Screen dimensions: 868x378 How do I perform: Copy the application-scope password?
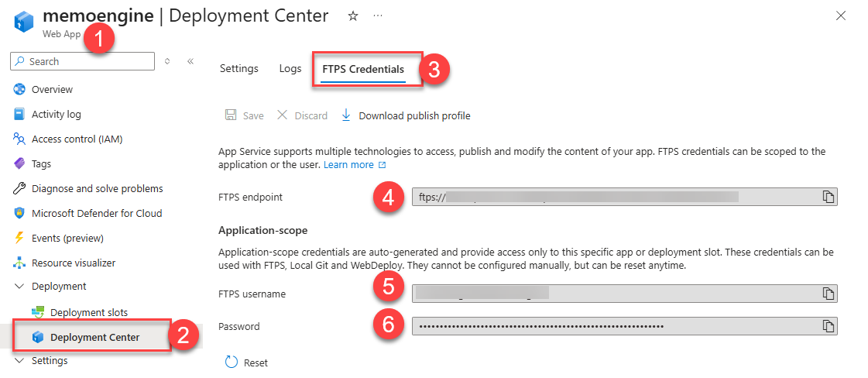point(829,326)
